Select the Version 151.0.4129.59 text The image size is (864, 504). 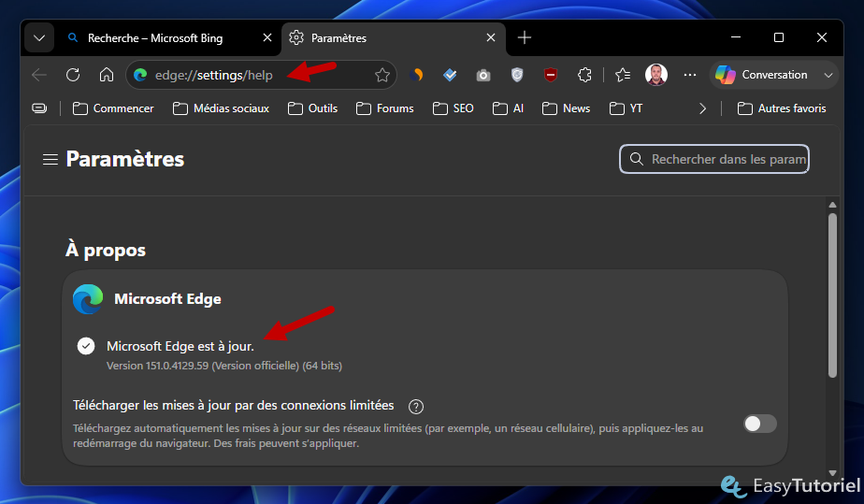pyautogui.click(x=224, y=366)
